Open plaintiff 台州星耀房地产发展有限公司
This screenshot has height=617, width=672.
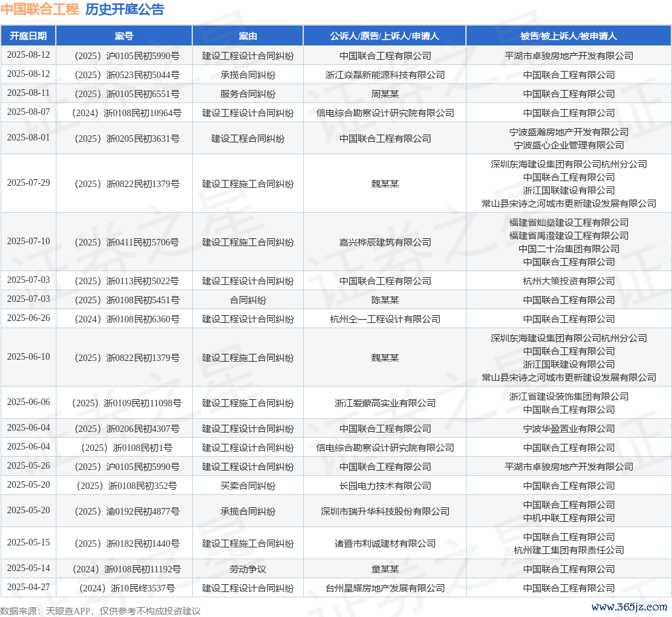385,588
